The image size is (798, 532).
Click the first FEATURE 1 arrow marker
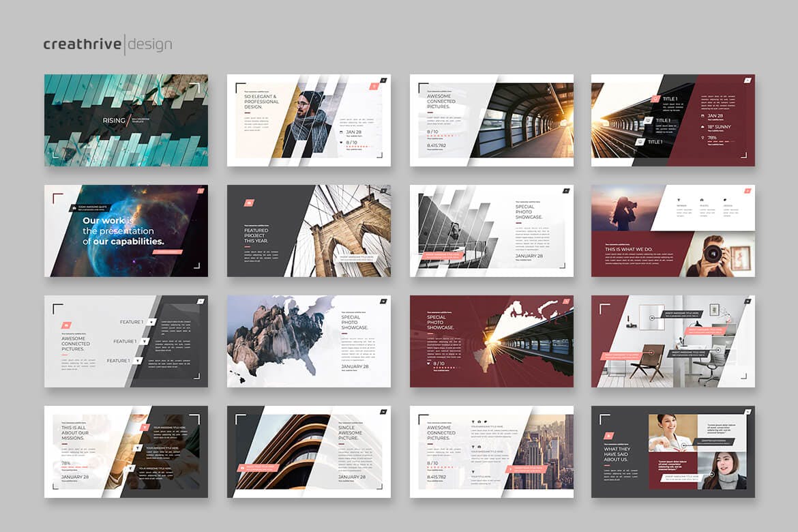pyautogui.click(x=150, y=322)
